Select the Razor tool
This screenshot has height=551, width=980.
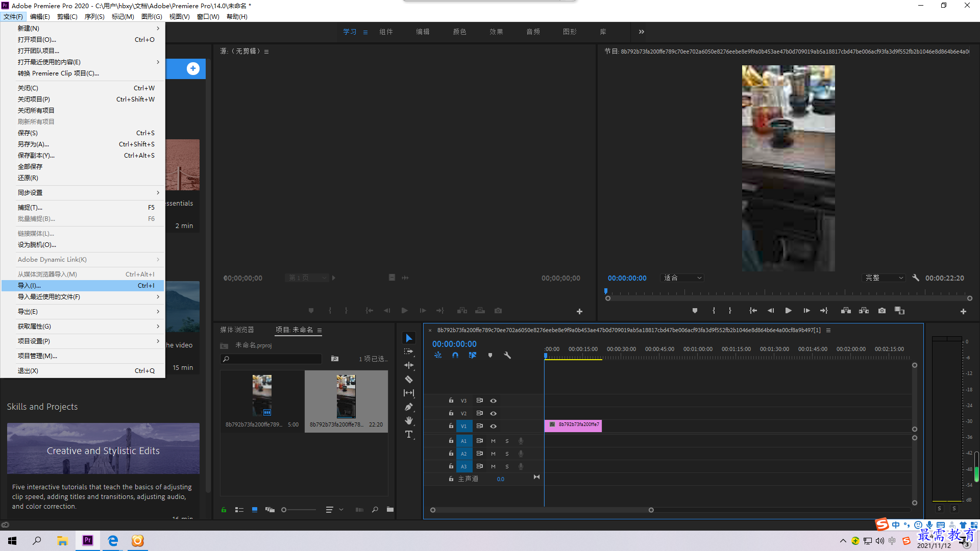pyautogui.click(x=409, y=379)
